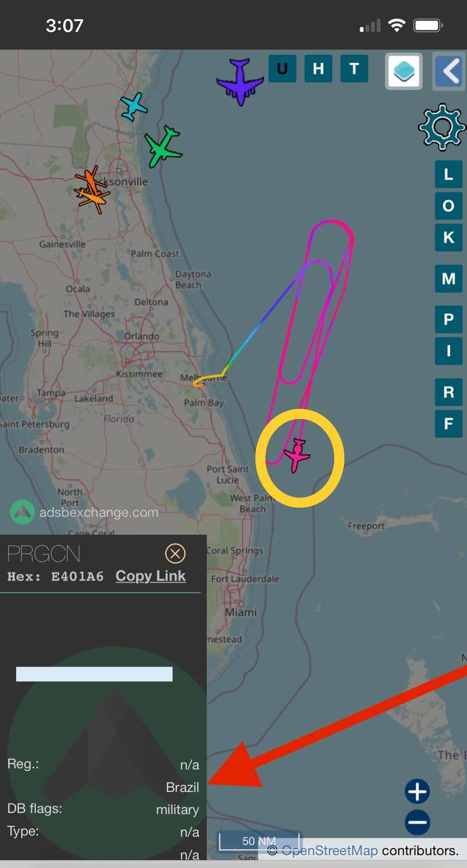Screen dimensions: 467x868
Task: Zoom in with the plus button
Action: 417,791
